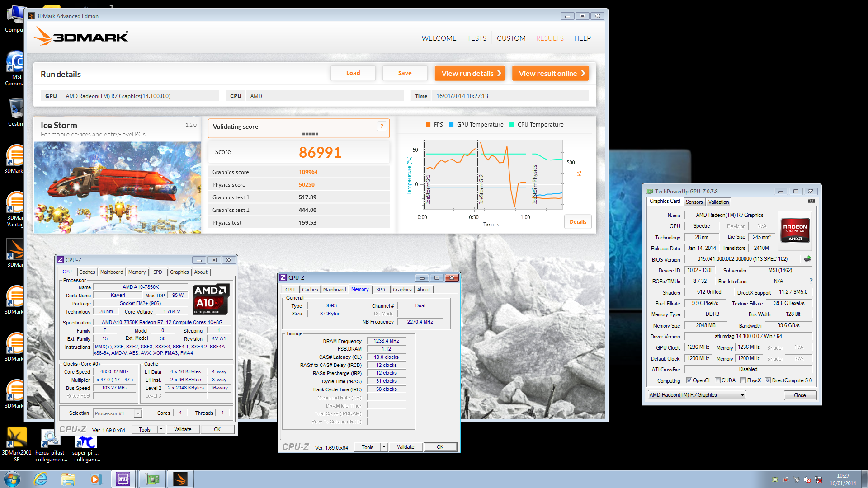Switch to the Validation tab in GPU-Z
The height and width of the screenshot is (488, 868).
coord(718,202)
